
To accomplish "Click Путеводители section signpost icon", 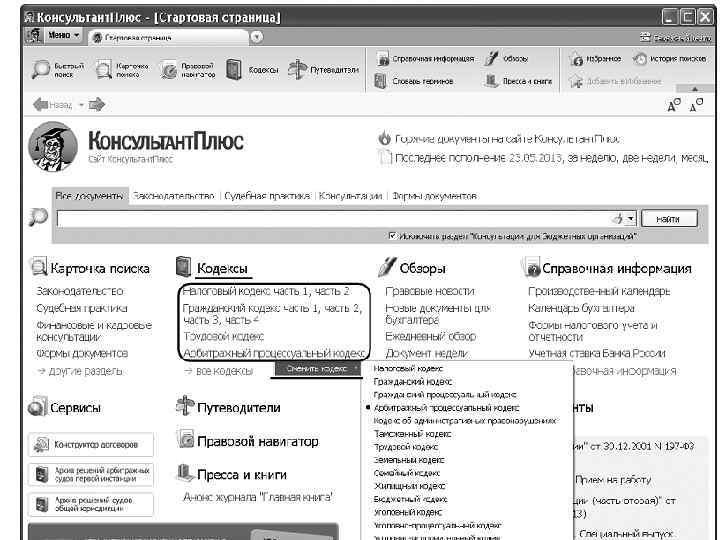I will [x=185, y=406].
